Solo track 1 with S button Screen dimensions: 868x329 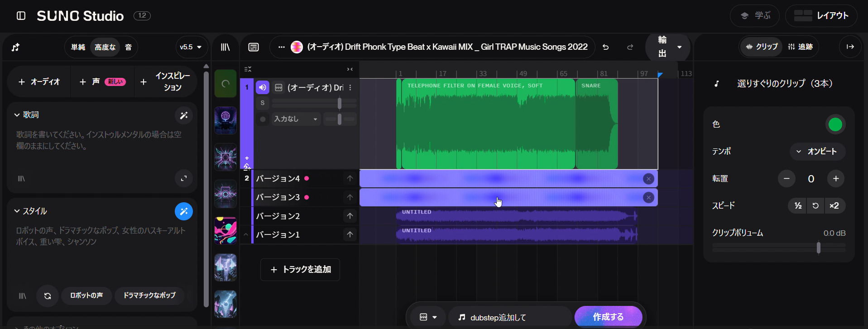point(263,103)
